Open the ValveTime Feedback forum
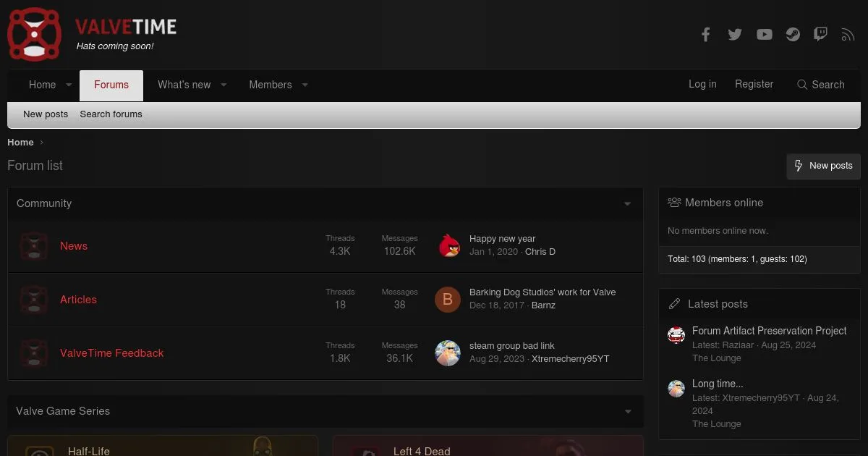This screenshot has width=868, height=456. [x=111, y=353]
